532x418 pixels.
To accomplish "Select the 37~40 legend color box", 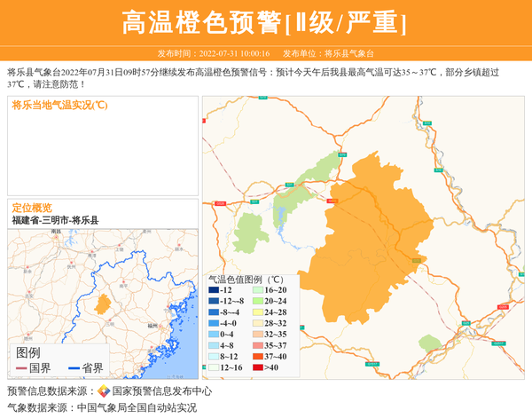I will (x=258, y=356).
